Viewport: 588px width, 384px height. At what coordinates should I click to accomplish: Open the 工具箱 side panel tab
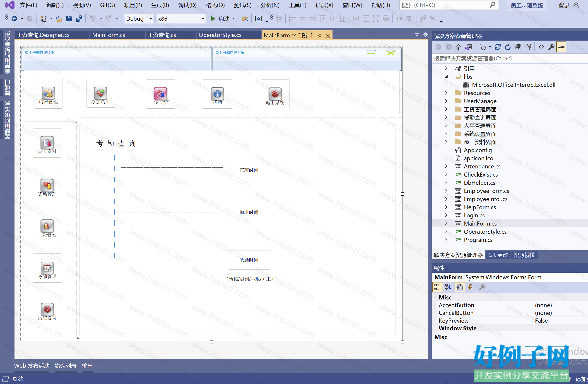[7, 87]
